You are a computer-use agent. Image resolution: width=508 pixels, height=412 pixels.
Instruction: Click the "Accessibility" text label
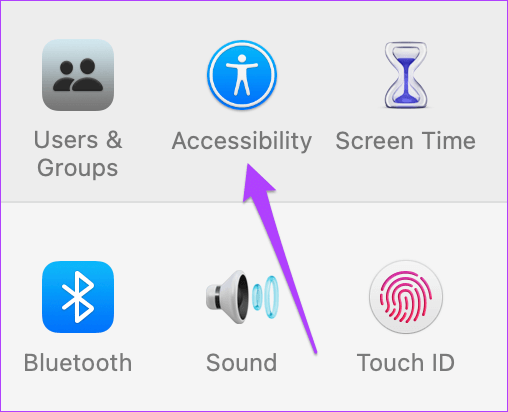(242, 141)
